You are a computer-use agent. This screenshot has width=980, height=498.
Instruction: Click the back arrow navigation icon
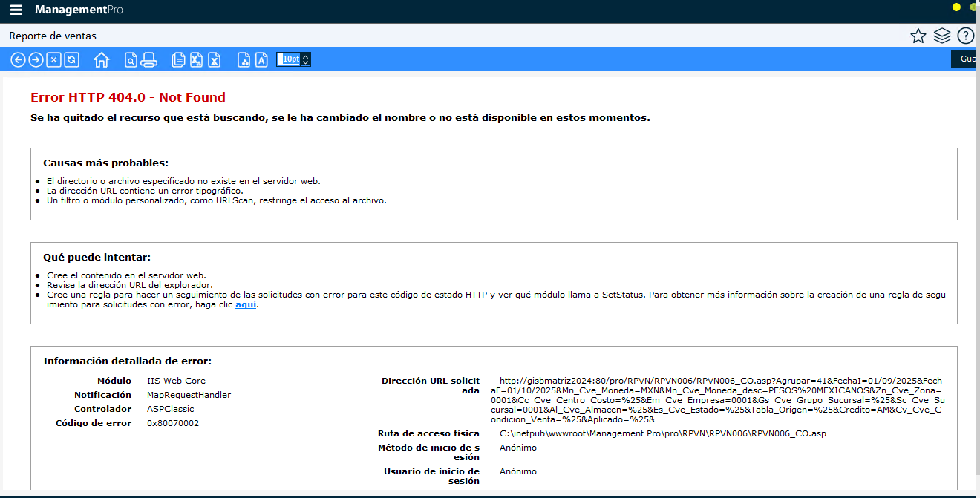[x=18, y=60]
